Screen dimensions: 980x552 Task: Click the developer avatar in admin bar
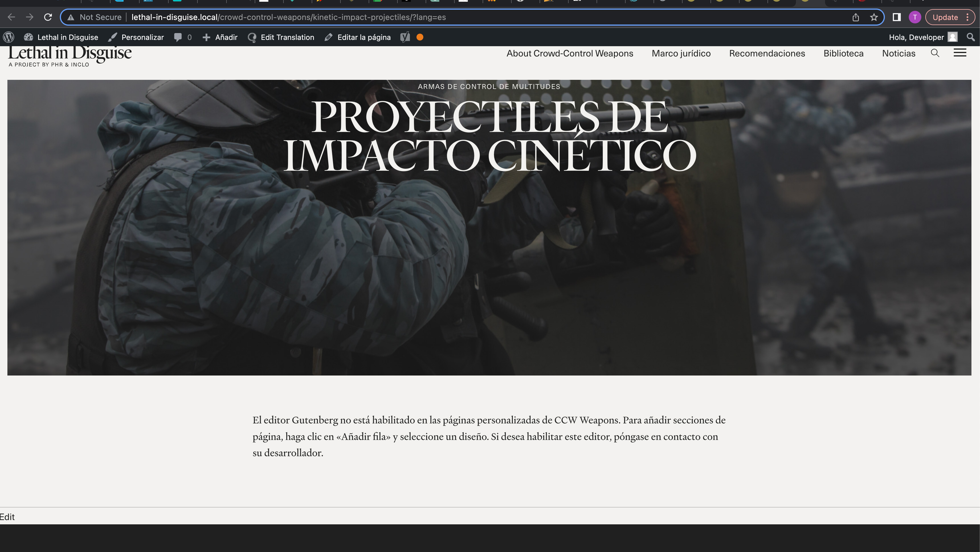tap(953, 37)
